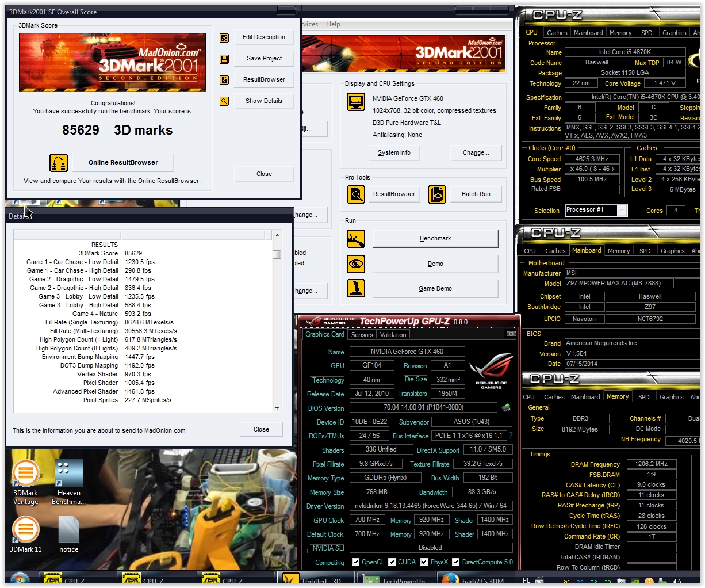This screenshot has width=705, height=588.
Task: Click the Show Details magnifier icon
Action: pos(224,101)
